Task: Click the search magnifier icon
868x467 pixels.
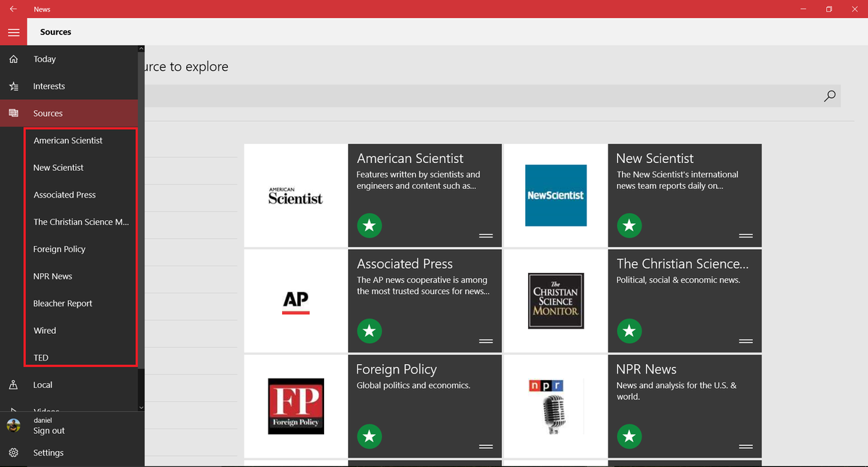Action: [x=829, y=96]
